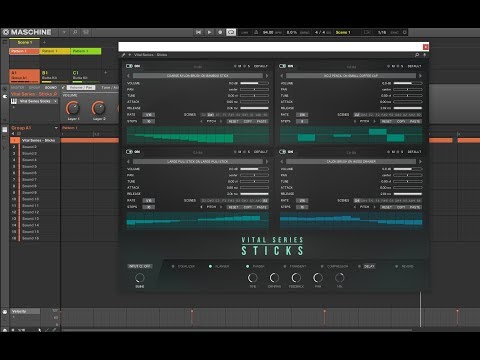Viewport: 480px width, 360px height.
Task: Switch to the SOUND tab
Action: (x=51, y=88)
